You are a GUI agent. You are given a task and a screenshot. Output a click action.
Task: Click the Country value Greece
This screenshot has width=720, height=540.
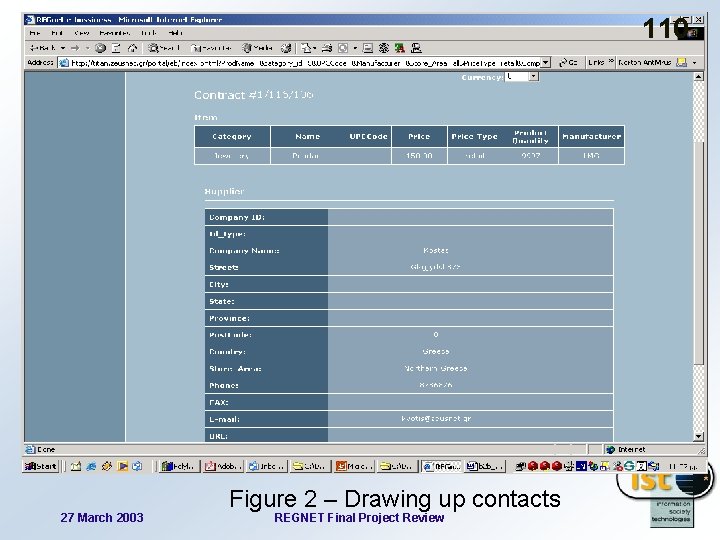pos(436,351)
